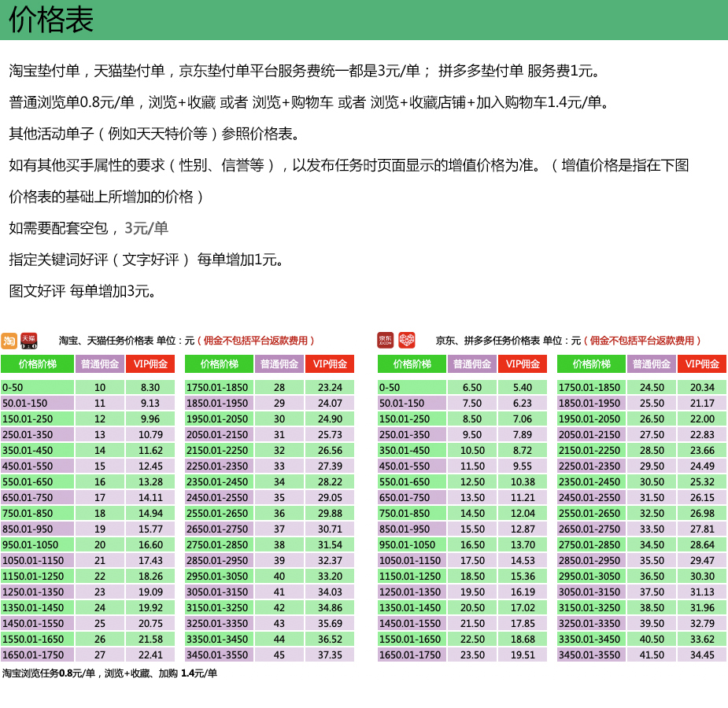The image size is (728, 708).
Task: Click the 1750.01-1850 range in the Taobao table
Action: 219,387
